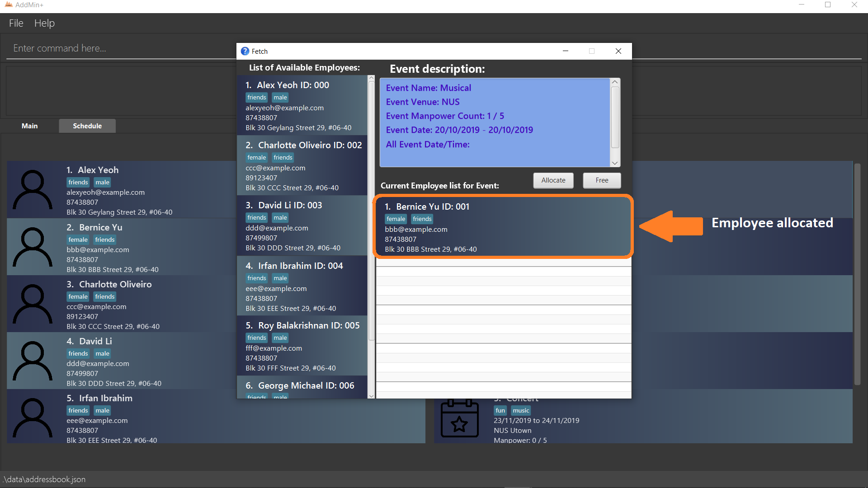Click the female tag on allocated Bernice Yu
The height and width of the screenshot is (488, 868).
(396, 219)
